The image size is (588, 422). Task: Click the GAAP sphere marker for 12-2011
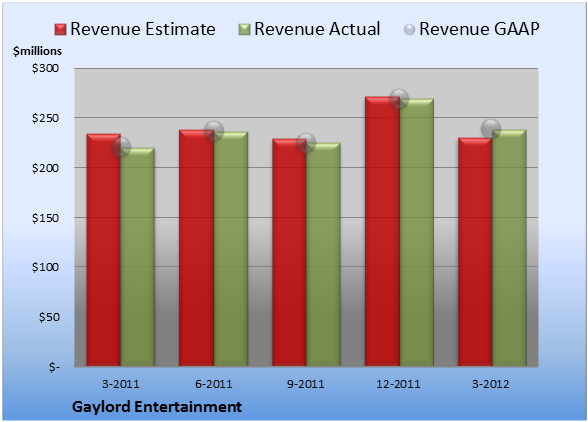tap(399, 99)
